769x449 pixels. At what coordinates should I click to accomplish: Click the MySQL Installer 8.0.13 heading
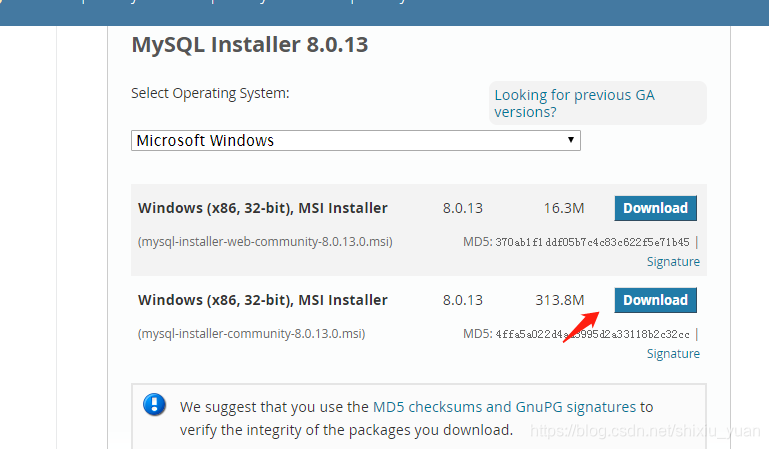tap(250, 45)
